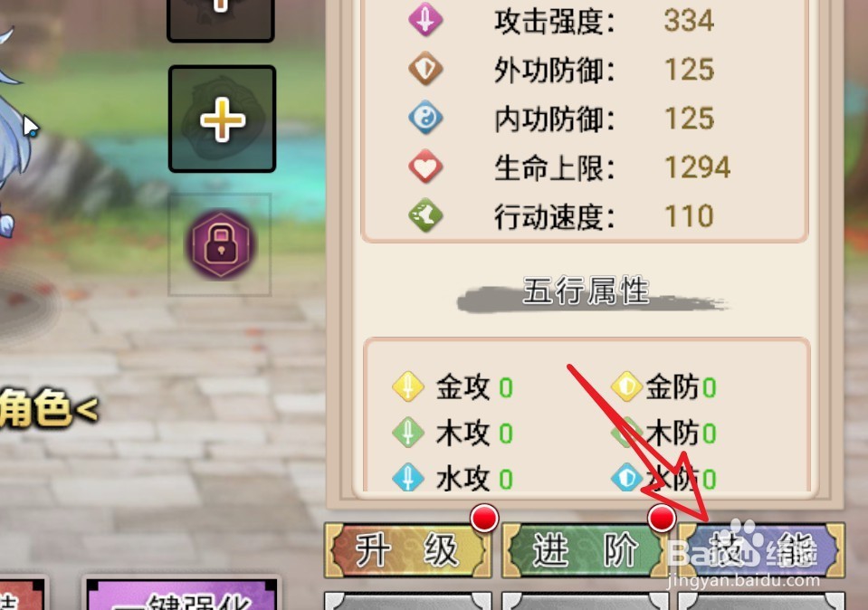Click the 一键强化 one-key enhance button
The image size is (868, 610).
click(x=182, y=593)
